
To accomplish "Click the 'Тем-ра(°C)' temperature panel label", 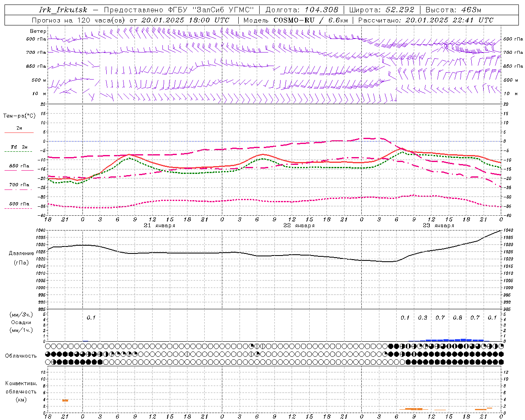I will click(19, 116).
